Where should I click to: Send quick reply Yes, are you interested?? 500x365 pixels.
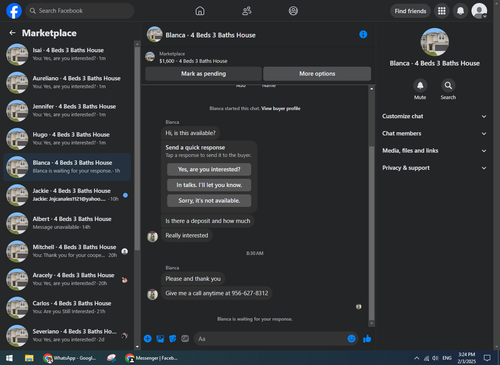209,169
